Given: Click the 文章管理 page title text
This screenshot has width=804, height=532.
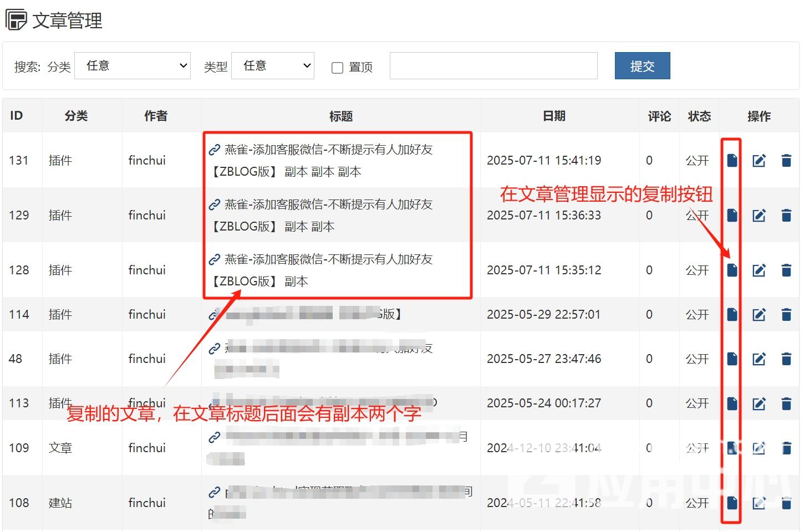Looking at the screenshot, I should (68, 21).
